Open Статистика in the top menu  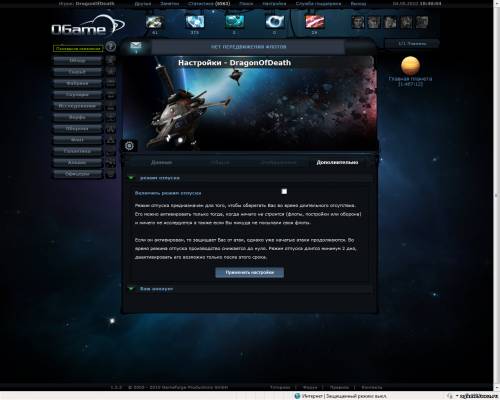pos(209,4)
